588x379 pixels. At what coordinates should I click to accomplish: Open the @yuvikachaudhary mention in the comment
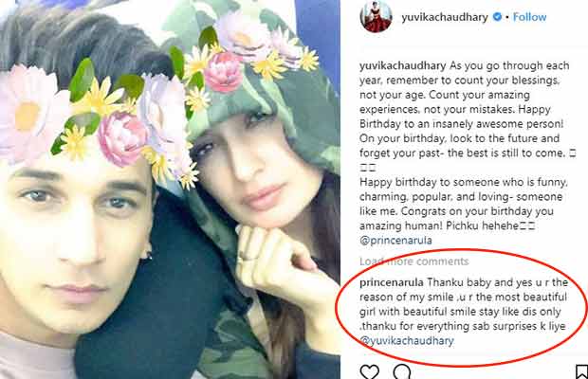pyautogui.click(x=407, y=341)
